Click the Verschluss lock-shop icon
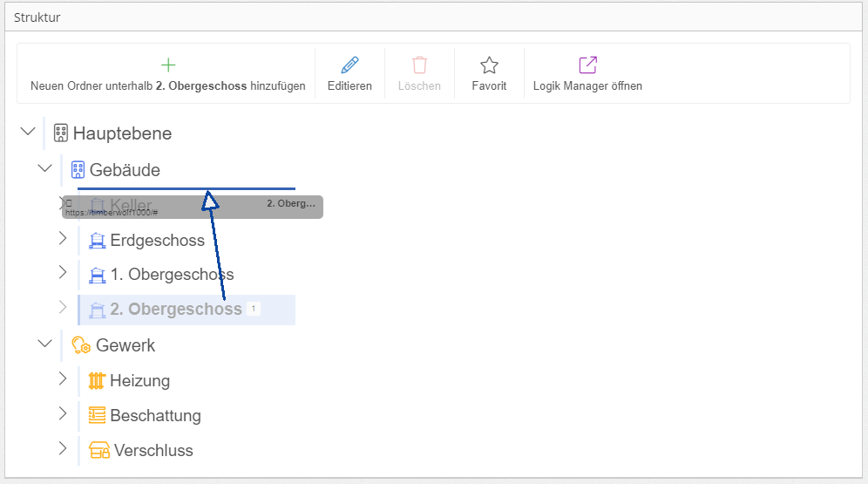Viewport: 868px width, 484px height. tap(99, 450)
